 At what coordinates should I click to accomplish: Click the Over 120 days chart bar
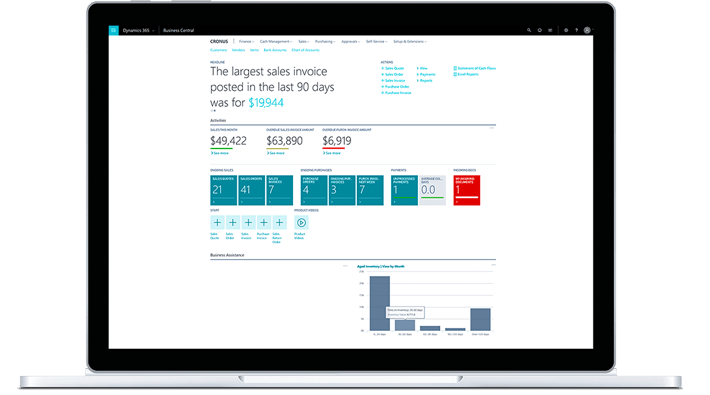(480, 320)
